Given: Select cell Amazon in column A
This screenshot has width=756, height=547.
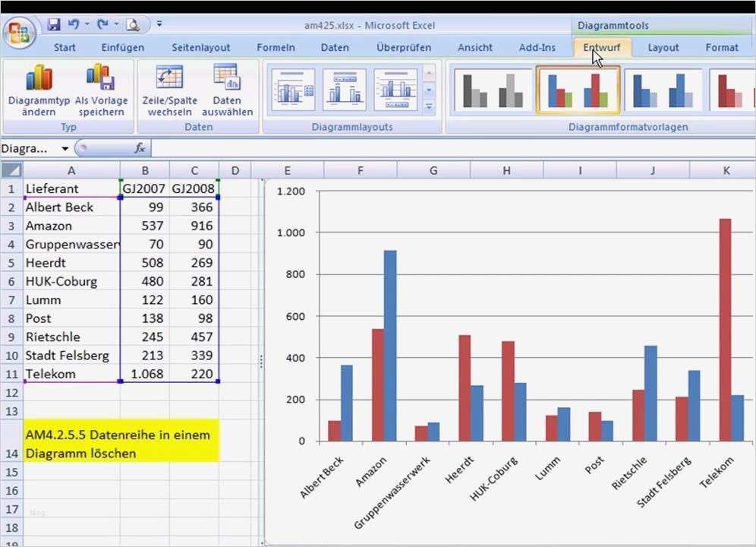Looking at the screenshot, I should coord(71,226).
